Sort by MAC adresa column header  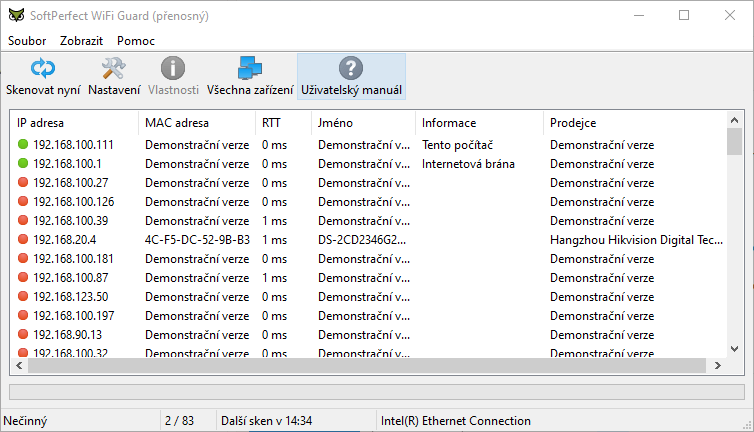click(x=197, y=123)
